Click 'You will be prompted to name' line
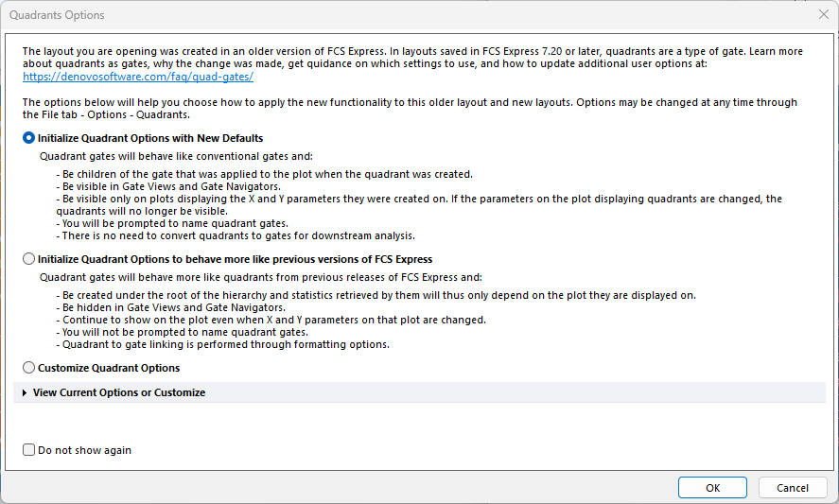Image resolution: width=839 pixels, height=504 pixels. [x=157, y=224]
